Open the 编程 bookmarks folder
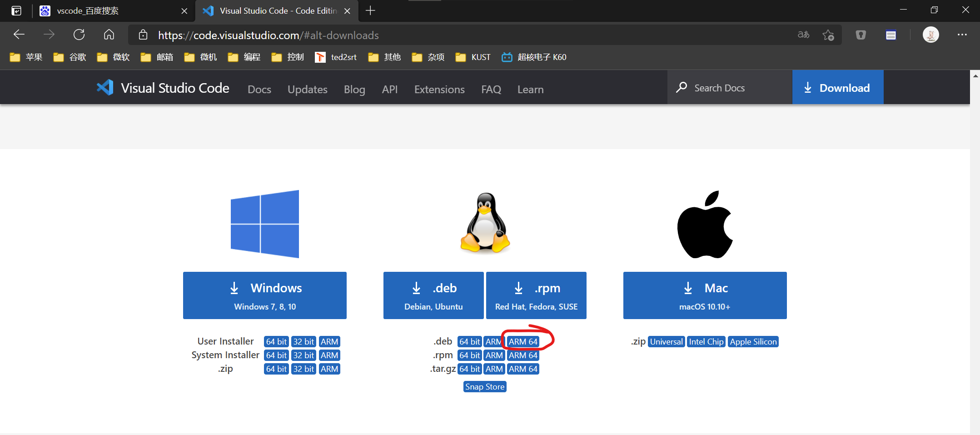 point(244,57)
